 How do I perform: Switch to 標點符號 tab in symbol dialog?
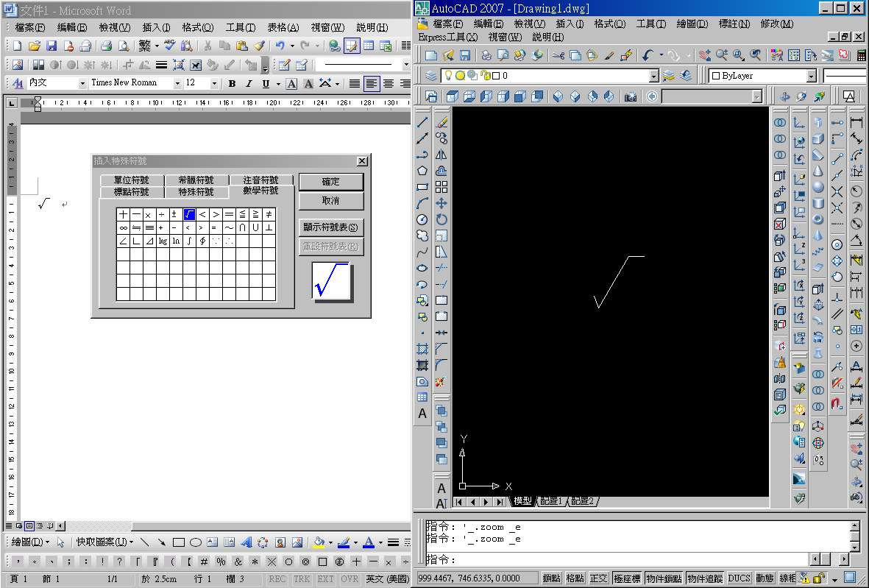pyautogui.click(x=132, y=192)
